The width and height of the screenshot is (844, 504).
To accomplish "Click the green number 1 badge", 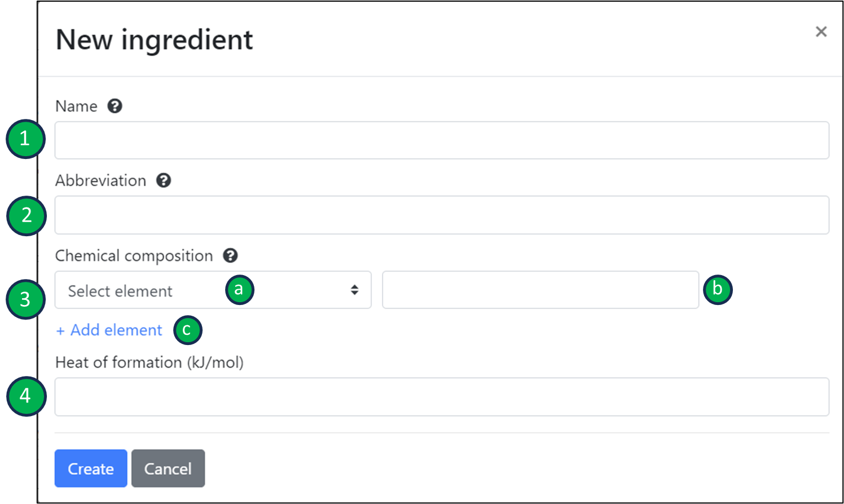I will click(25, 139).
